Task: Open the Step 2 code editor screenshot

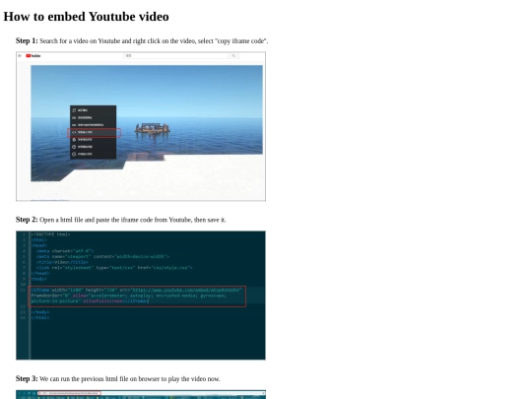Action: pyautogui.click(x=141, y=296)
